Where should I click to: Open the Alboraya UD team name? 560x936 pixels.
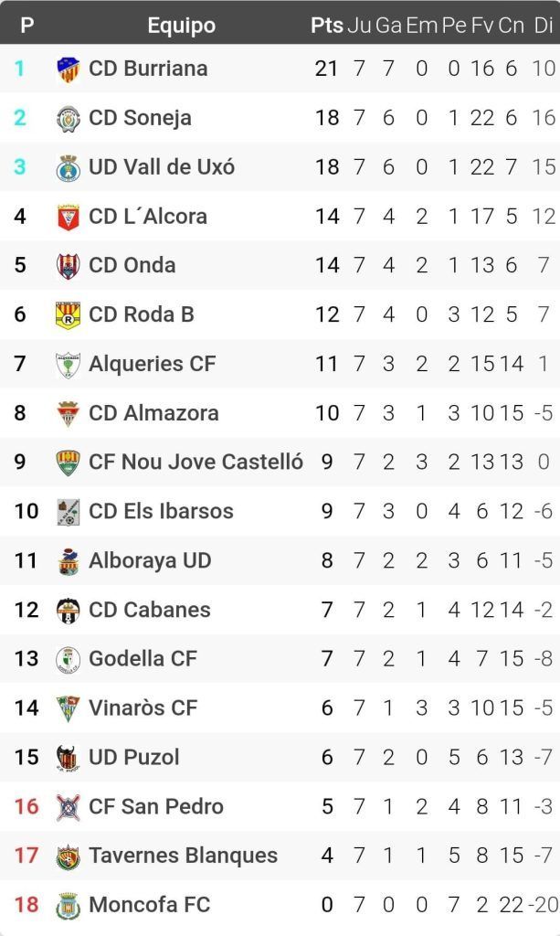tap(150, 560)
